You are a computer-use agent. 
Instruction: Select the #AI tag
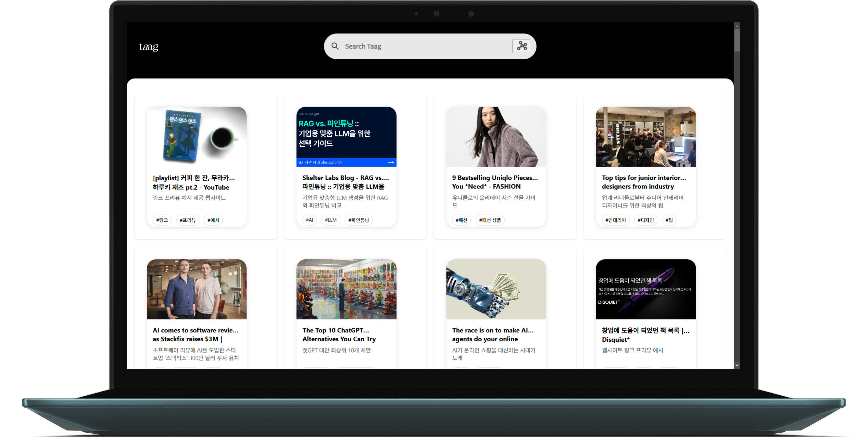[309, 220]
